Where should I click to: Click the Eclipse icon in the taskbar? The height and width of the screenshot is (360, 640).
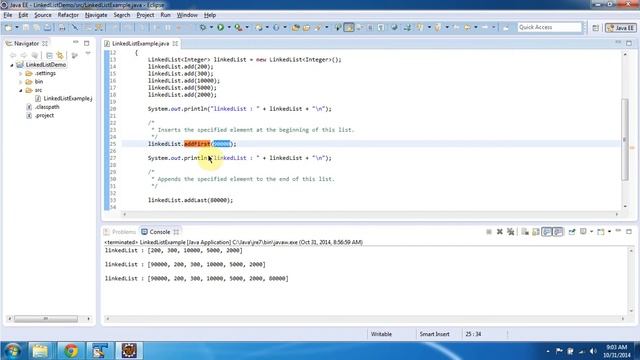(x=129, y=351)
